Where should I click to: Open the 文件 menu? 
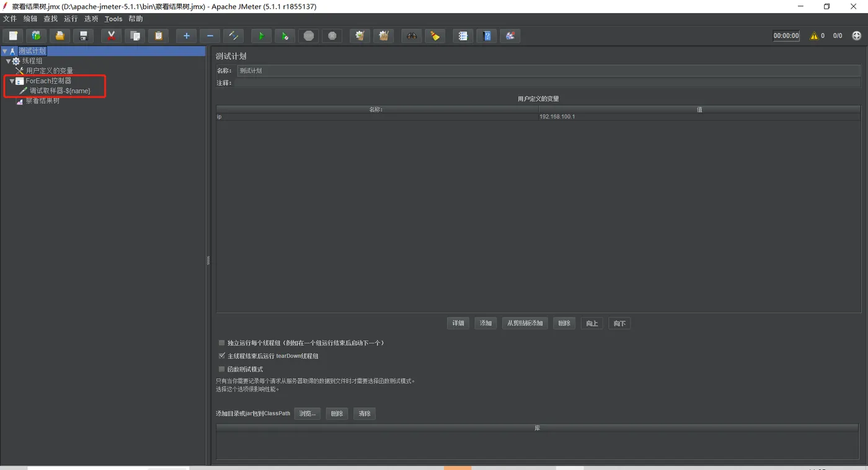(10, 19)
